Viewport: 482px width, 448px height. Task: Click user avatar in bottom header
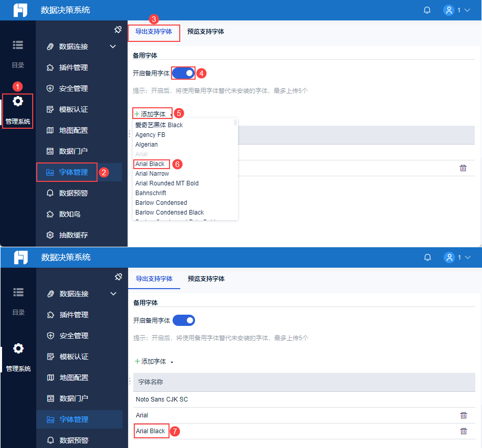[x=449, y=257]
